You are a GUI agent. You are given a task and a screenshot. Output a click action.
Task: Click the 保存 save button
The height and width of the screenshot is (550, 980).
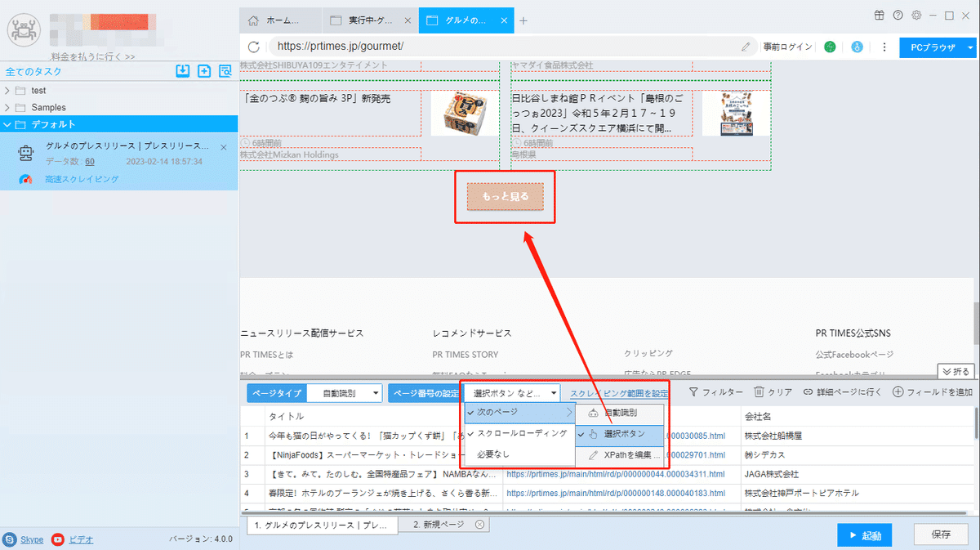[941, 534]
